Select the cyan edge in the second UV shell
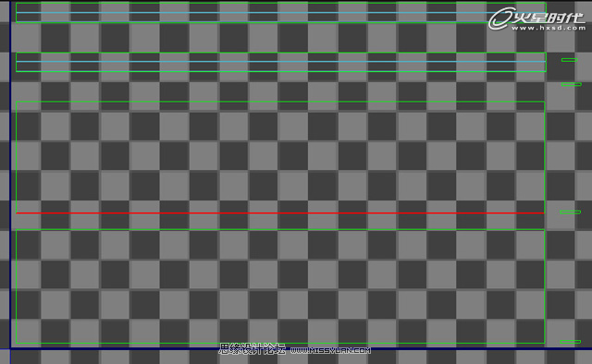592x364 pixels. click(x=281, y=62)
